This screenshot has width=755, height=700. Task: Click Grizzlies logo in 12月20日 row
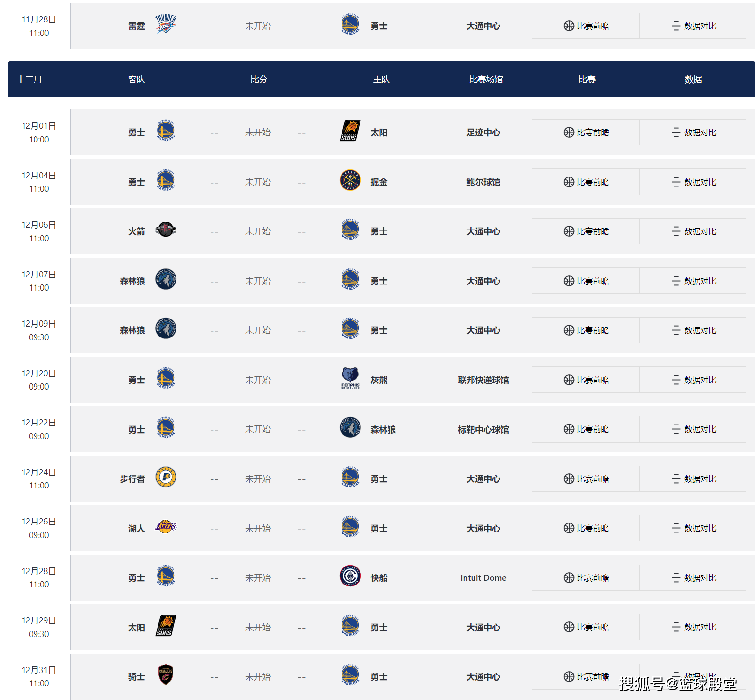pyautogui.click(x=350, y=378)
